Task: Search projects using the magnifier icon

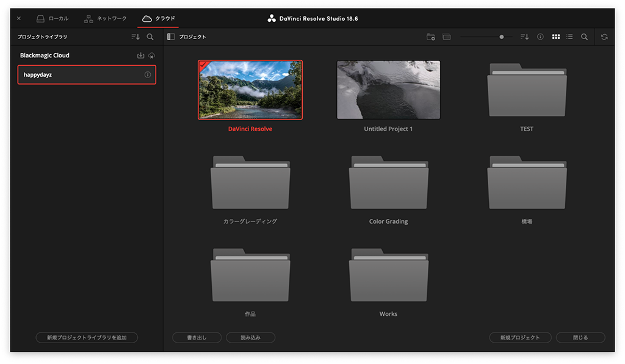Action: point(584,37)
